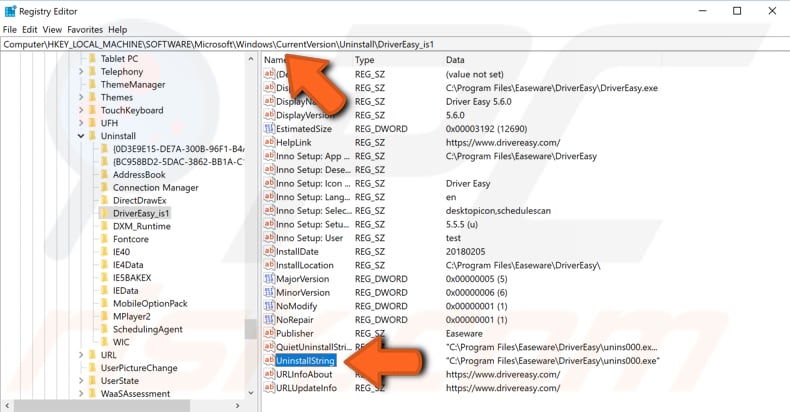The image size is (790, 412).
Task: Open the Help menu
Action: (117, 30)
